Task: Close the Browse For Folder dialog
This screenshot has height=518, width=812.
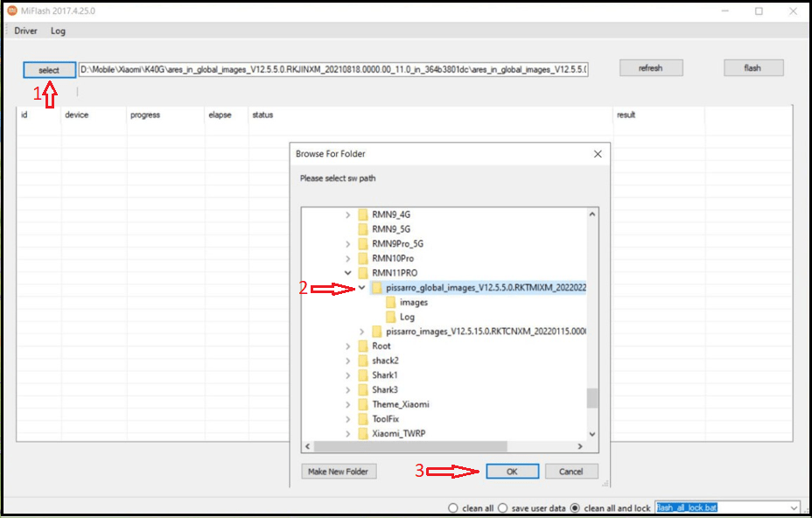Action: (598, 154)
